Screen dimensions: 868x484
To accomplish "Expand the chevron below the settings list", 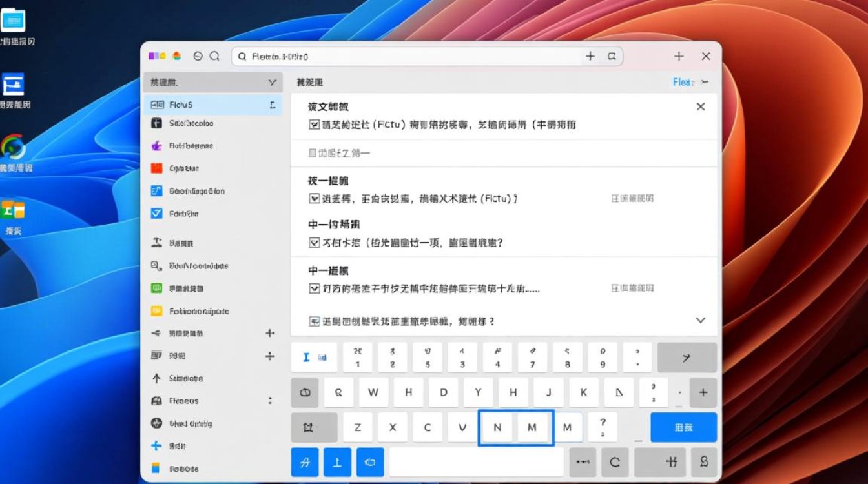I will (x=700, y=320).
